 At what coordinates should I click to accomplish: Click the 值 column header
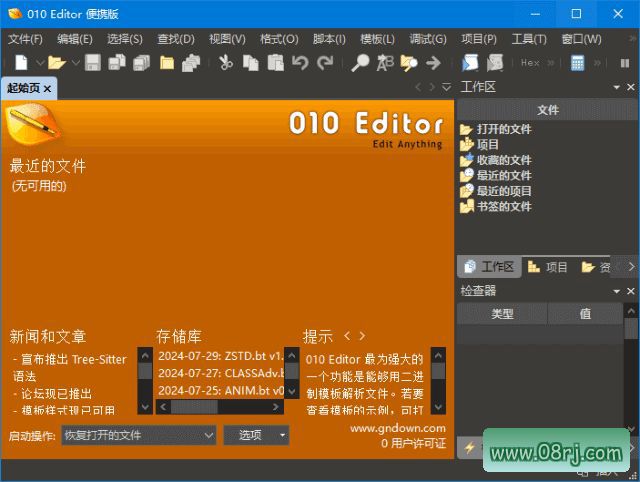[x=585, y=314]
